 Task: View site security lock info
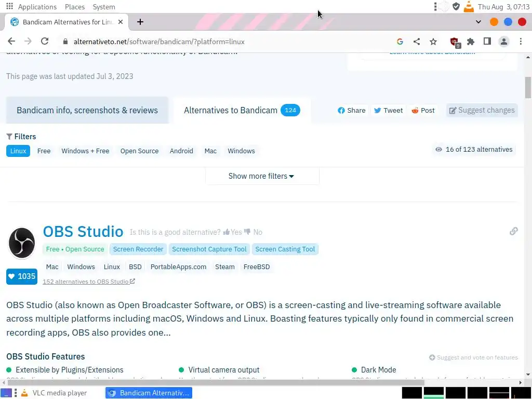point(65,42)
